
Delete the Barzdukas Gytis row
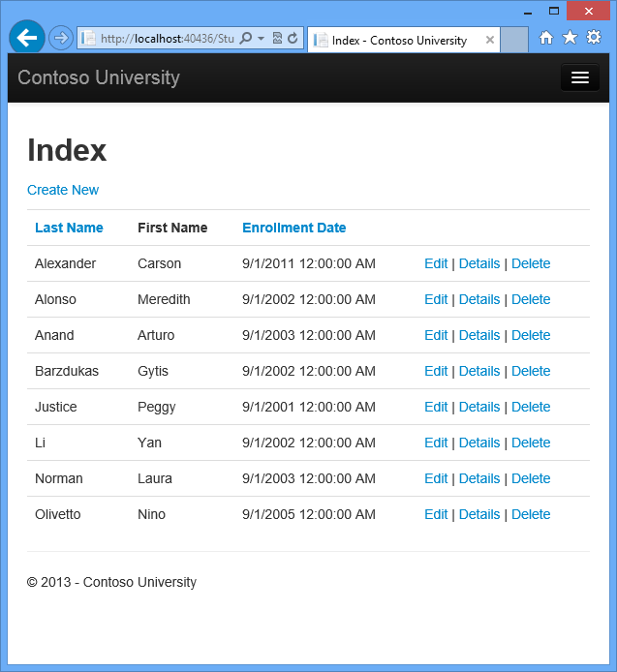531,371
